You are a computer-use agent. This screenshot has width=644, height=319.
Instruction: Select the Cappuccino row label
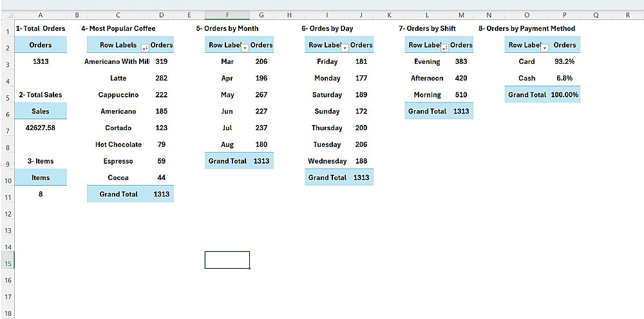[118, 95]
